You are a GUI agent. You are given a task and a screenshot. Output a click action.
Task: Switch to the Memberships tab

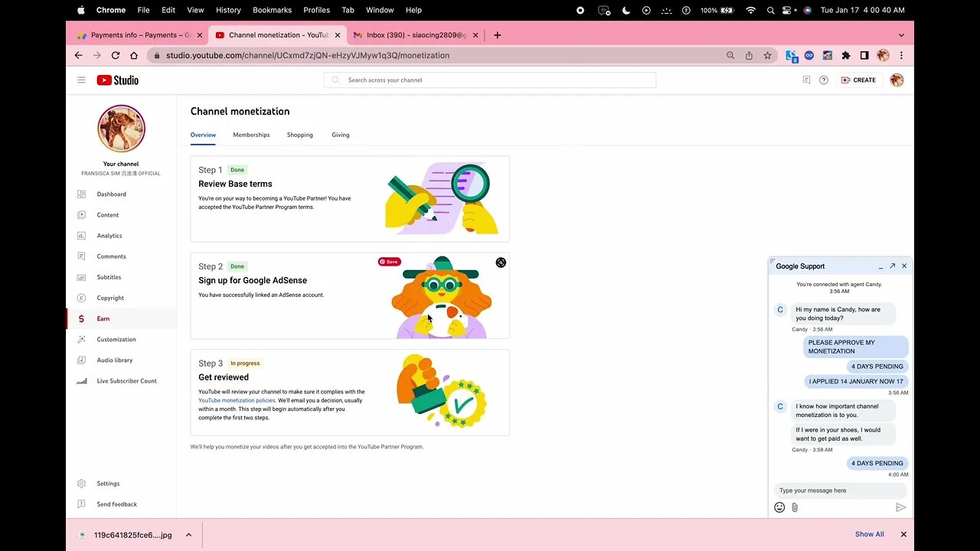click(251, 135)
